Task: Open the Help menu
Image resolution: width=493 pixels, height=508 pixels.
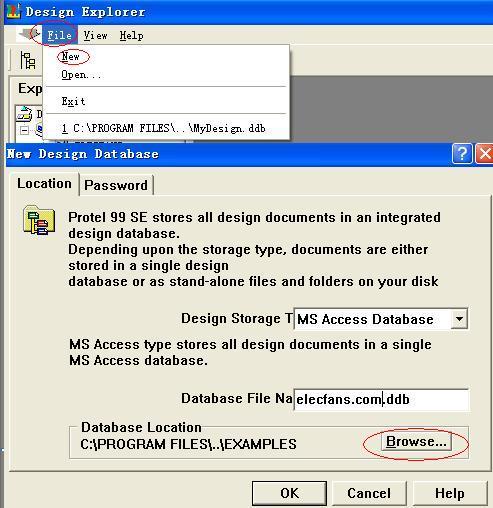Action: tap(131, 35)
